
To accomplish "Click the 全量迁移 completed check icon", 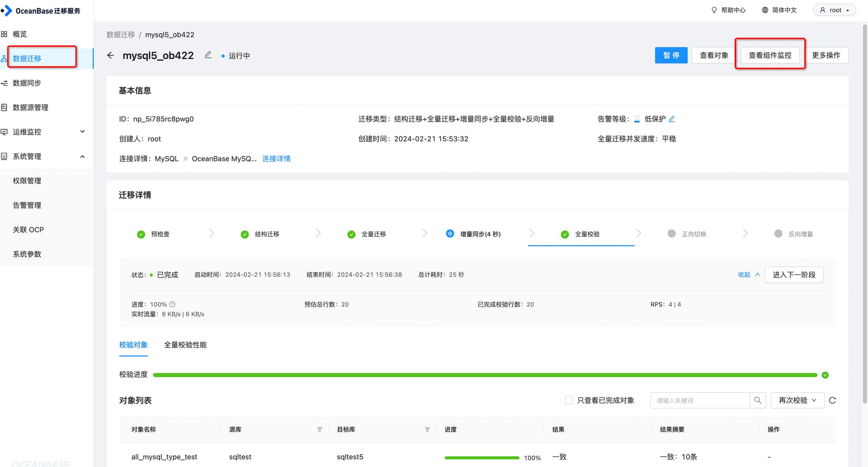I will (351, 234).
